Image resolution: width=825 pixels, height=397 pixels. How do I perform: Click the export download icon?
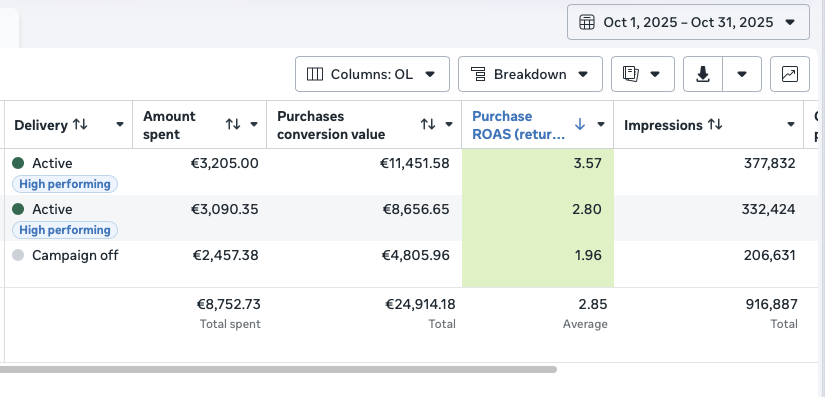(x=703, y=74)
